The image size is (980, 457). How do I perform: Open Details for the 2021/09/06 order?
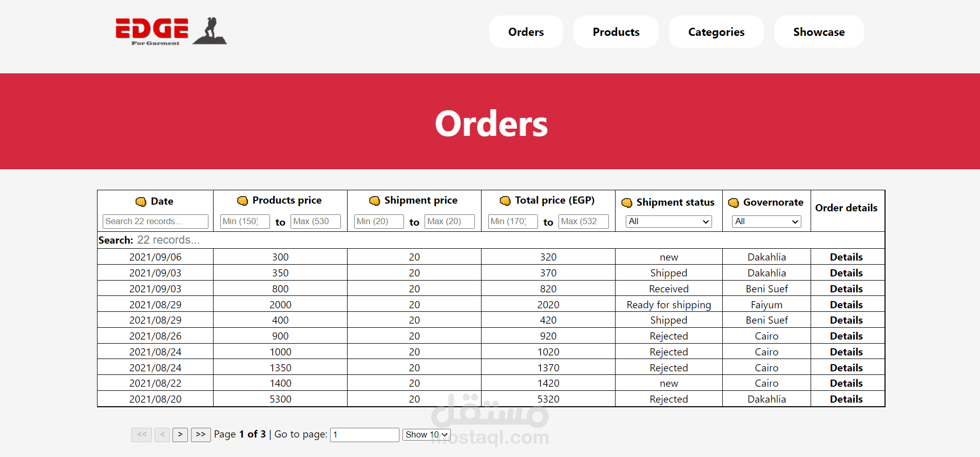(x=846, y=257)
